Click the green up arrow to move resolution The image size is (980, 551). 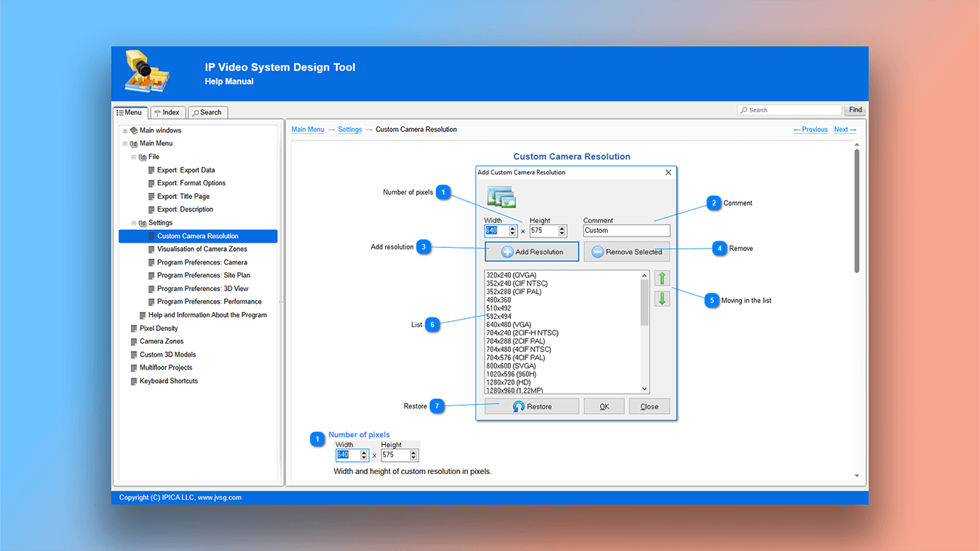(x=661, y=278)
